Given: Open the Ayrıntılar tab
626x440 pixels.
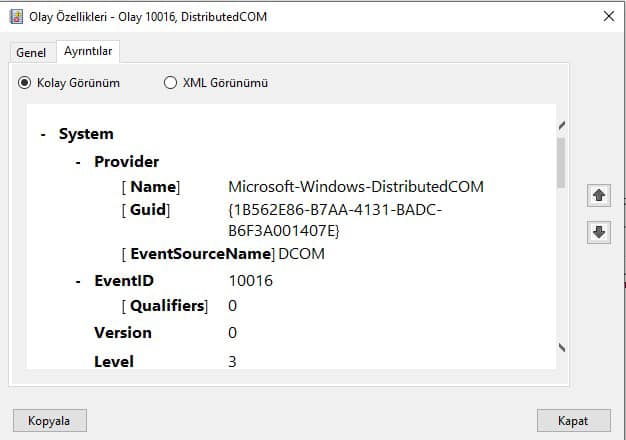Looking at the screenshot, I should tap(88, 51).
